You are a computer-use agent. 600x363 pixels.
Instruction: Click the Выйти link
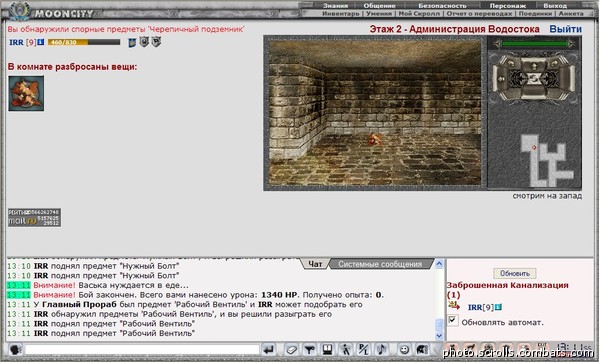(x=566, y=29)
